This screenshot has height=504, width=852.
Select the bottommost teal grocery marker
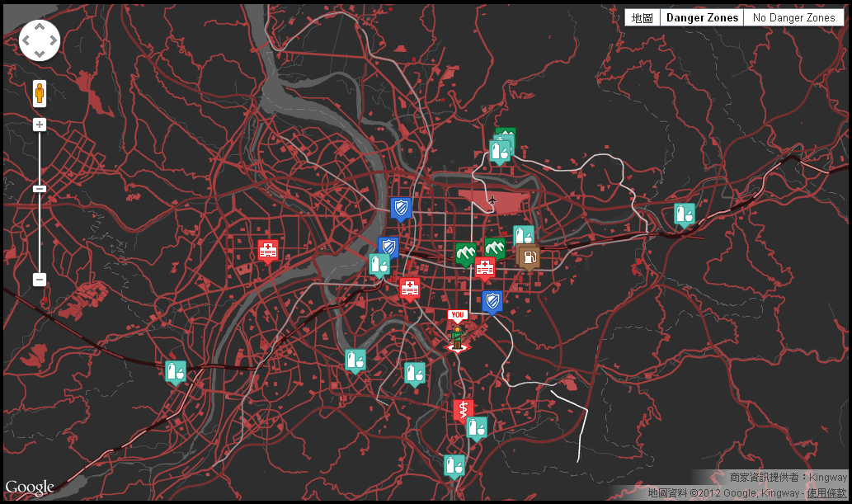pos(454,465)
